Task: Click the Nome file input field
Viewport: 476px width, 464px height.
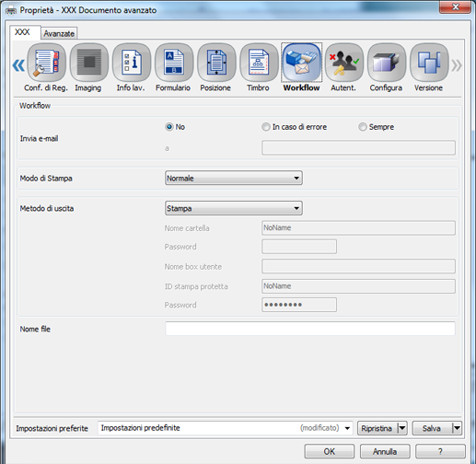Action: (x=310, y=329)
